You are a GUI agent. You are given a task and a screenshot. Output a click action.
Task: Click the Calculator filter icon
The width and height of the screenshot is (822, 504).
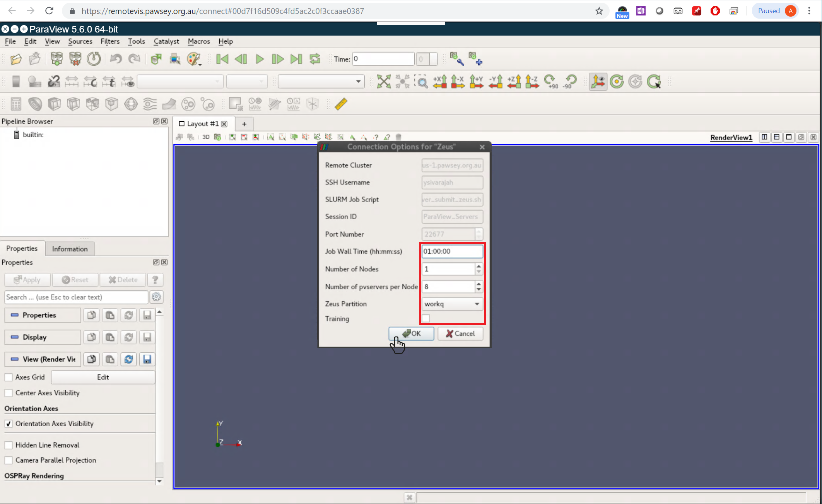pos(16,104)
